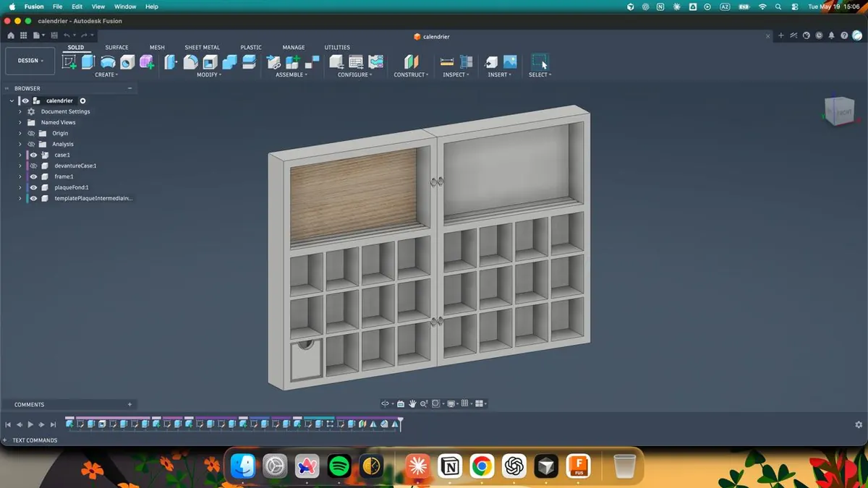Viewport: 868px width, 488px height.
Task: Open timeline settings gear
Action: tap(859, 424)
